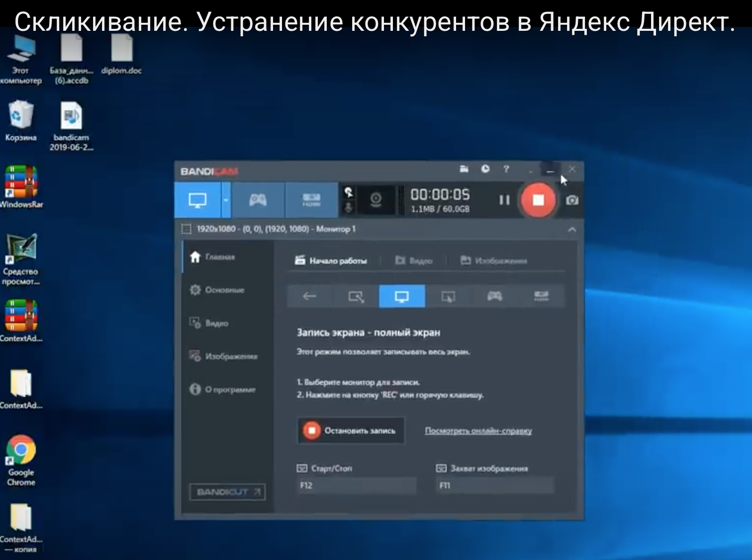Collapse the Bandicam panel chevron
Viewport: 752px width, 560px height.
coord(572,229)
